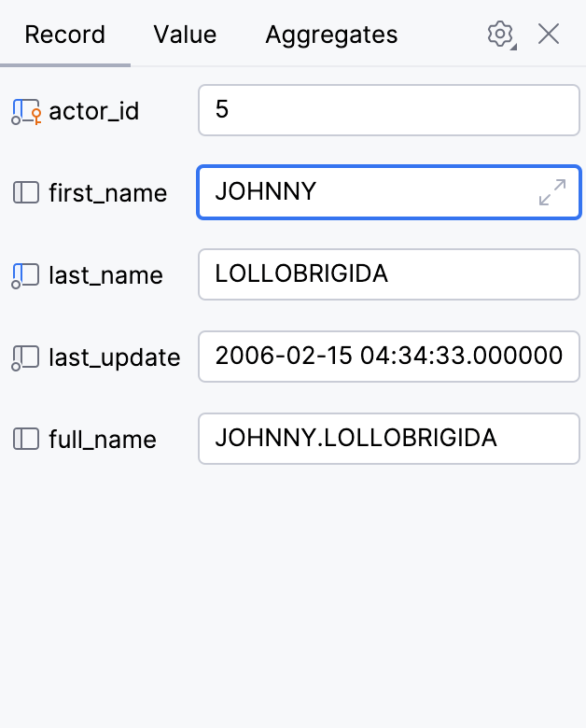The image size is (586, 728).
Task: Click the actor_id primary key column icon
Action: pyautogui.click(x=26, y=112)
